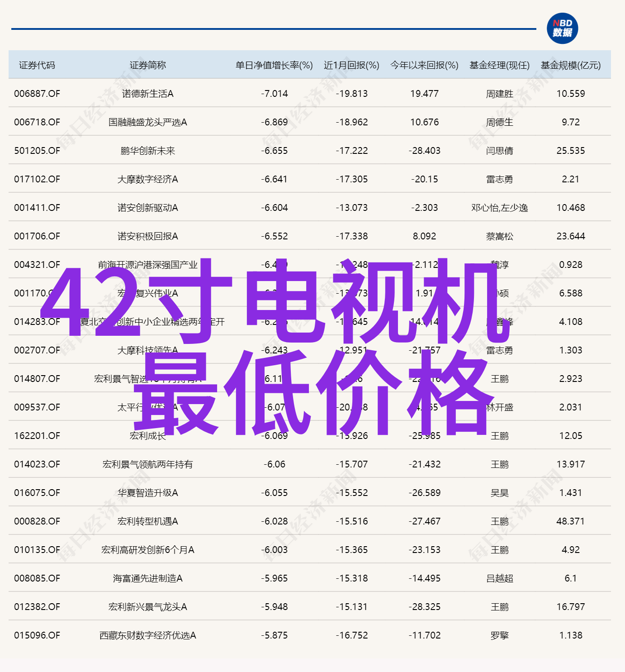Select the 证券简称 column header
Viewport: 625px width, 672px height.
click(148, 65)
